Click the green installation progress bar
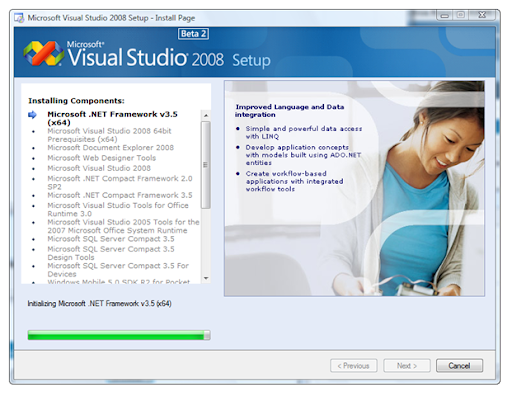 (119, 335)
